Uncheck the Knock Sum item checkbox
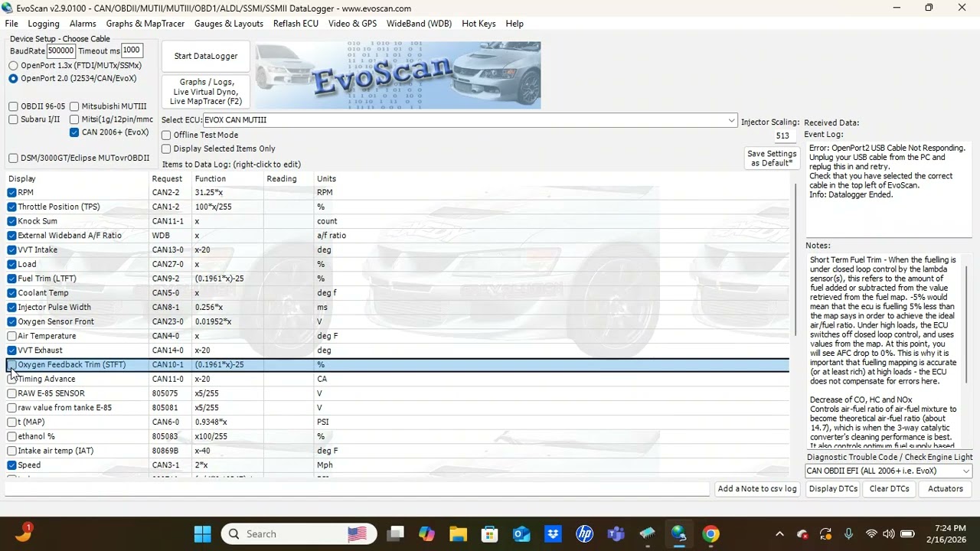Viewport: 980px width, 551px height. tap(11, 221)
